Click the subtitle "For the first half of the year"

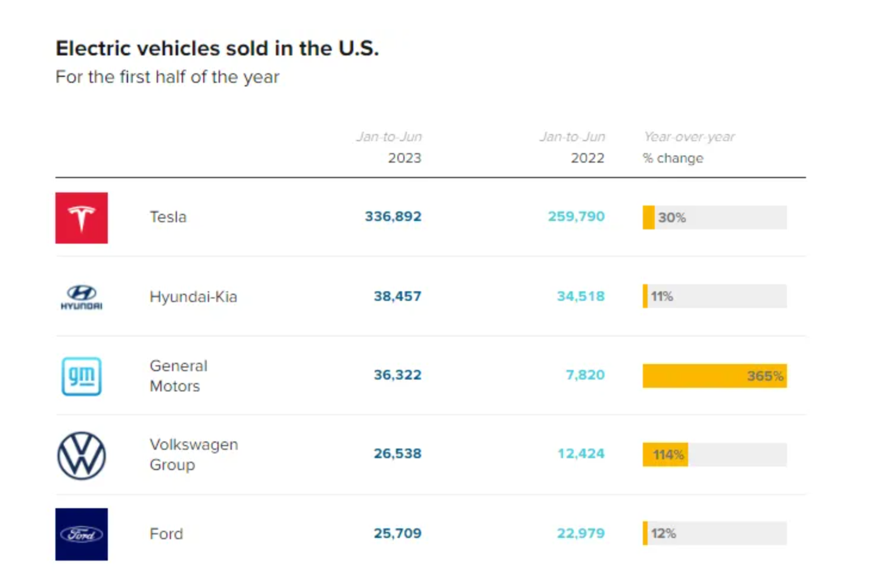pos(167,77)
